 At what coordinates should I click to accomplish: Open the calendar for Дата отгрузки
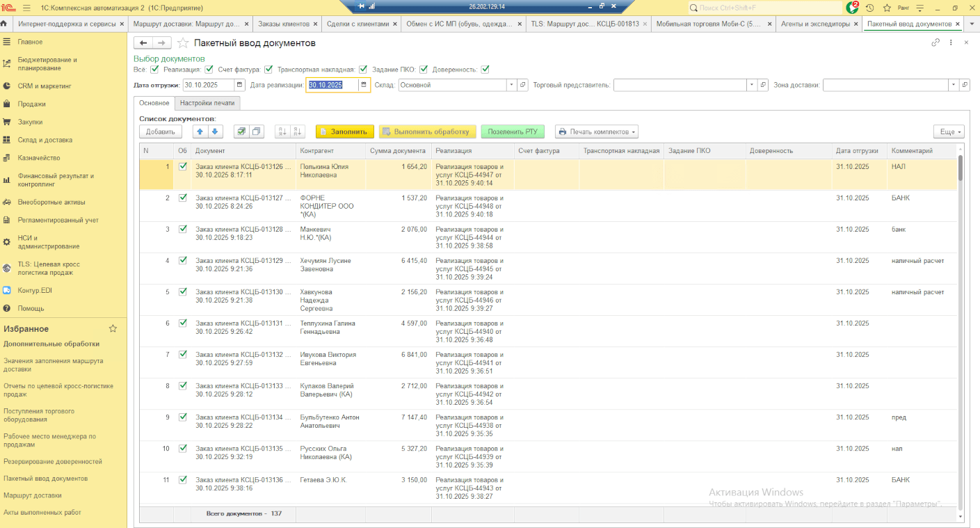pyautogui.click(x=240, y=85)
